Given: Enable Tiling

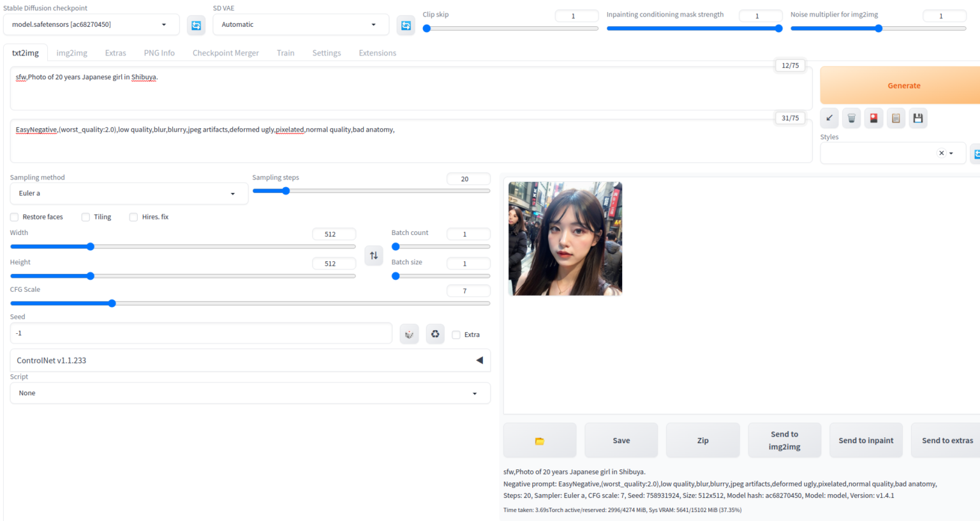Looking at the screenshot, I should [85, 217].
